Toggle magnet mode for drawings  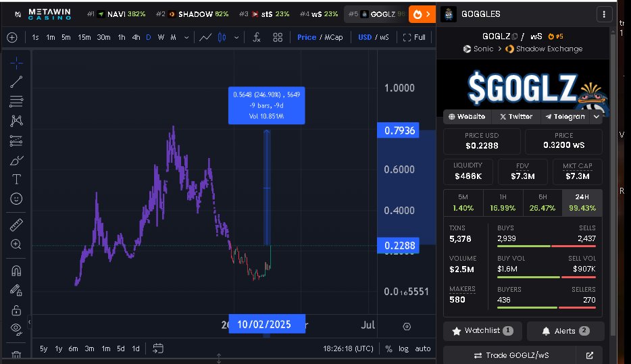pyautogui.click(x=16, y=271)
